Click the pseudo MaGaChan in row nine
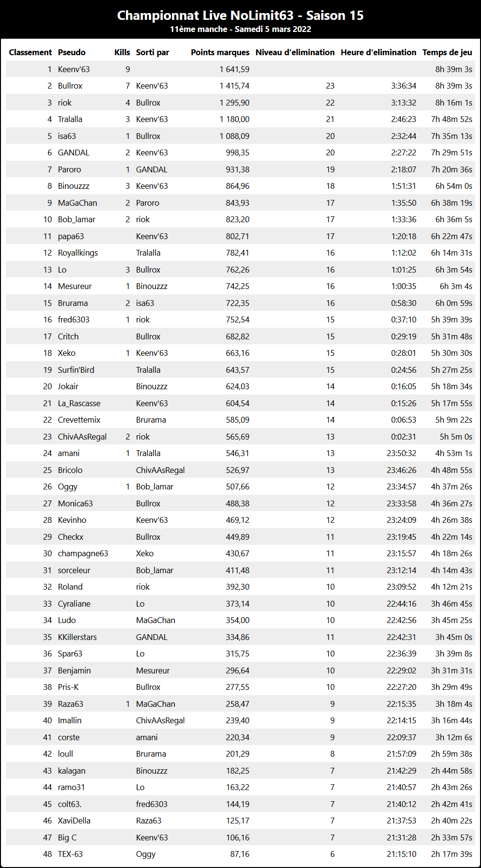 (x=78, y=203)
